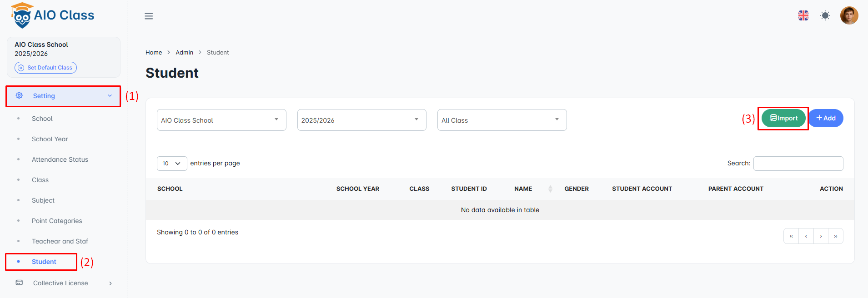Click the NAME column sort arrows
Screen dimensions: 868x298
550,189
